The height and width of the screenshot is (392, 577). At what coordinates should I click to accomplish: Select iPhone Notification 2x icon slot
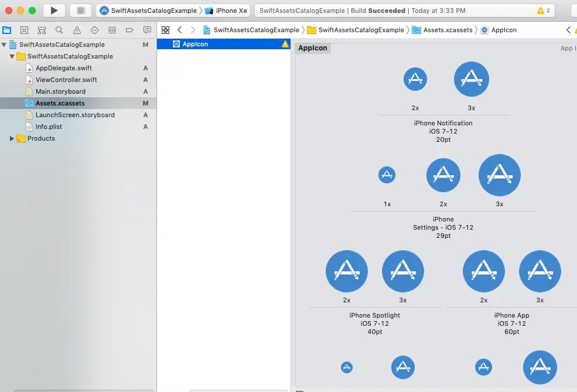(415, 79)
